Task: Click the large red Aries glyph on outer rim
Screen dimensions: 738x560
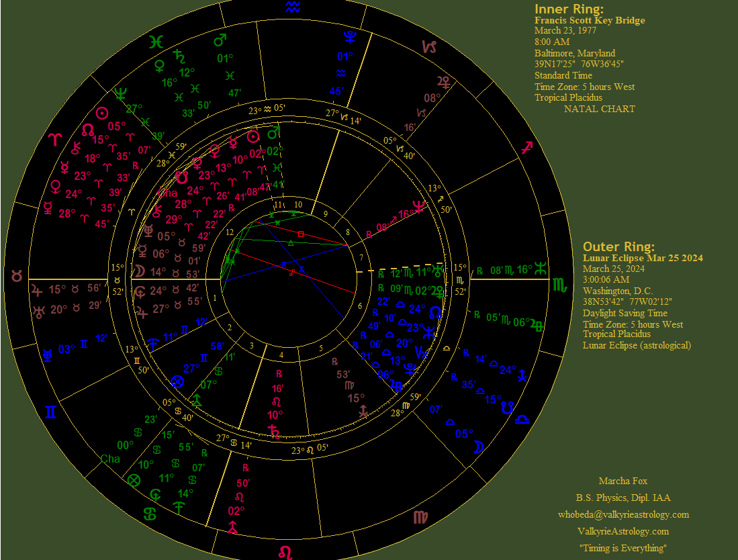Action: coord(55,140)
